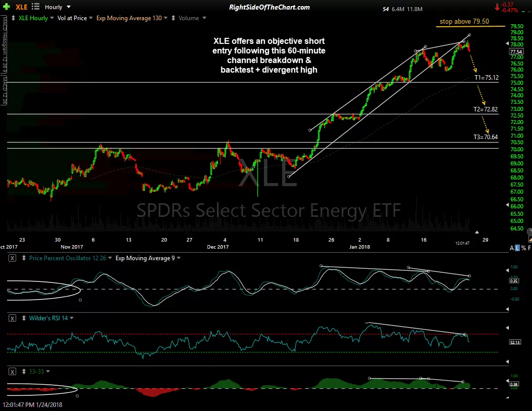Click the 13-33 value label 0.38
Image resolution: width=532 pixels, height=411 pixels.
tap(514, 384)
